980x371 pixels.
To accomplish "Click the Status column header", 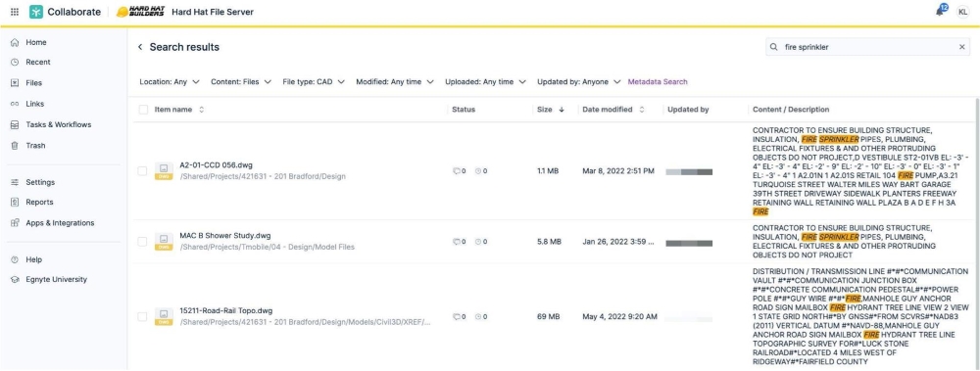I will point(464,110).
